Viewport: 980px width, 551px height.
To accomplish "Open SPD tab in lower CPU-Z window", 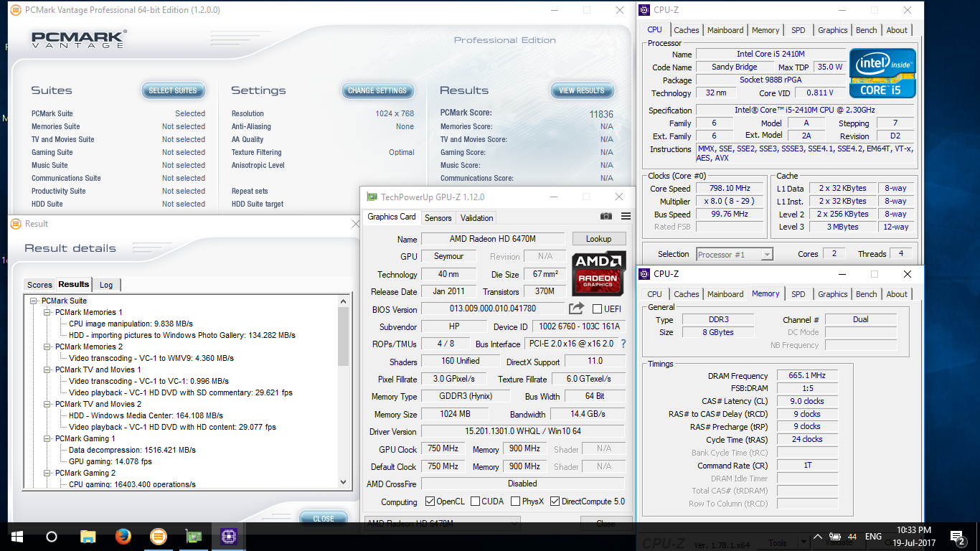I will point(798,294).
